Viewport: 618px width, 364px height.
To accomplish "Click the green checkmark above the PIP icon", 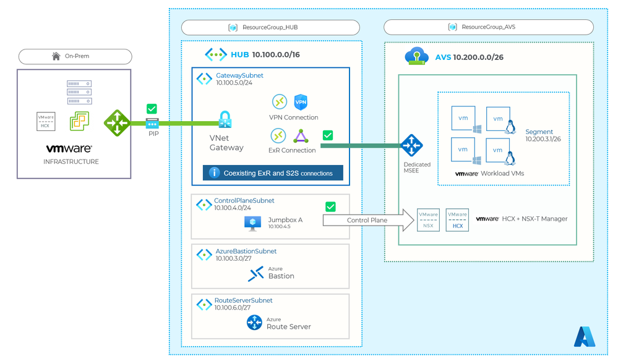I will click(152, 109).
